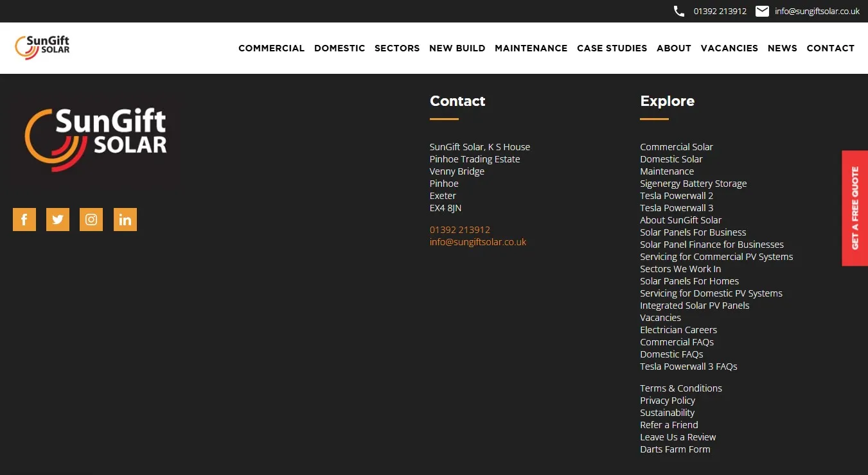Open the News navigation item
Viewport: 868px width, 475px height.
(x=782, y=48)
